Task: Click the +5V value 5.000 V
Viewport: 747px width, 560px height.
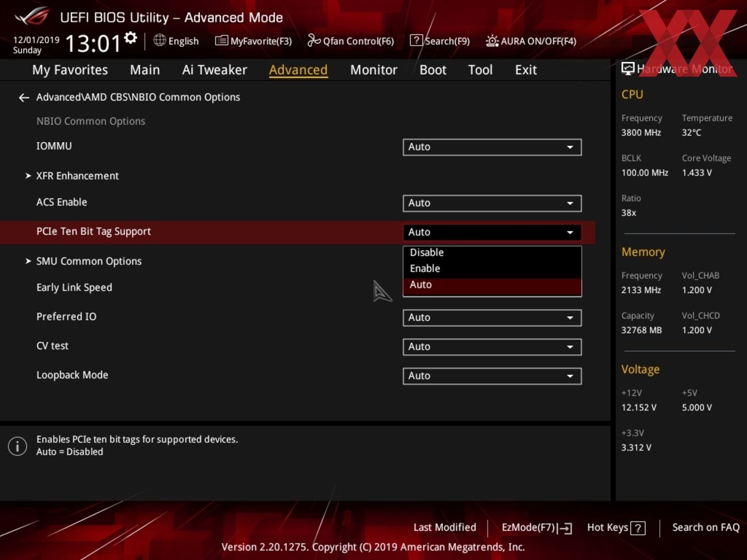Action: pyautogui.click(x=696, y=408)
